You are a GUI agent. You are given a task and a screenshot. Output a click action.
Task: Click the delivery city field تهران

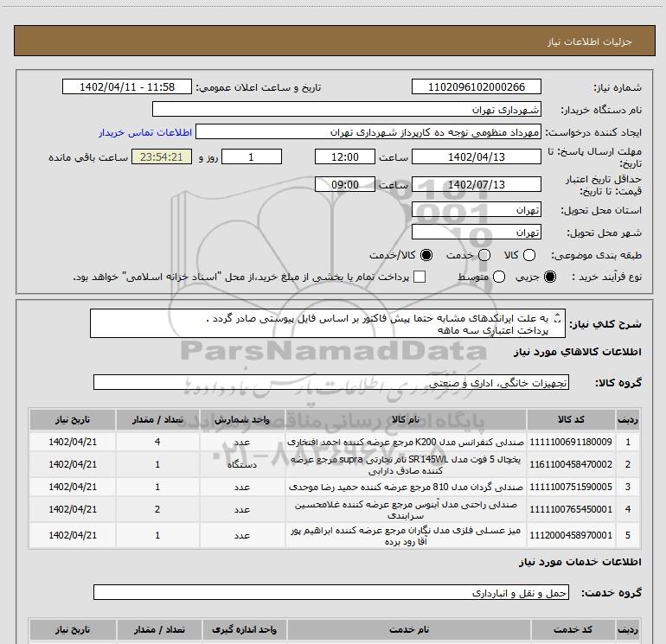[476, 232]
